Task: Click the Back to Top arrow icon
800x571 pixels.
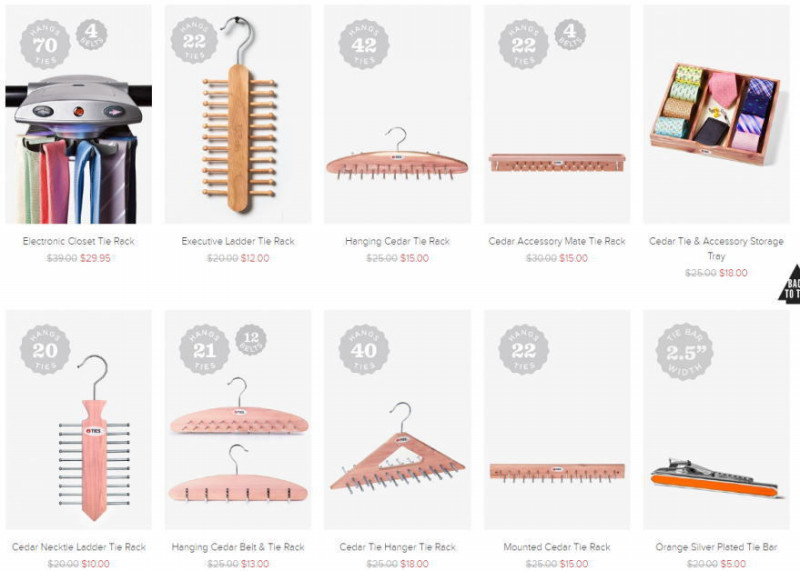Action: pyautogui.click(x=790, y=284)
